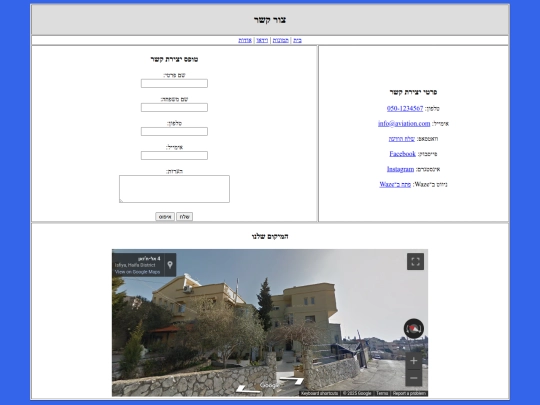Move along the street using the right navigation arrow

pyautogui.click(x=292, y=381)
